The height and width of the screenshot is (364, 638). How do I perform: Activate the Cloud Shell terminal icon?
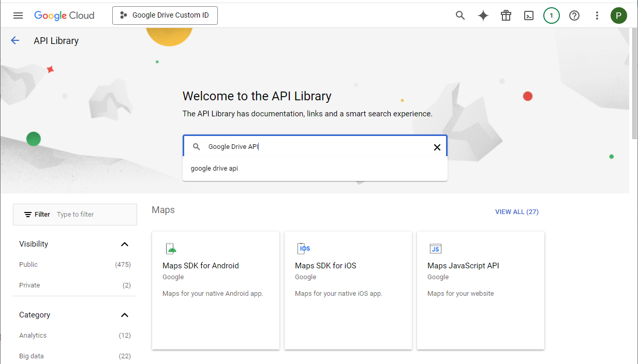[x=529, y=16]
